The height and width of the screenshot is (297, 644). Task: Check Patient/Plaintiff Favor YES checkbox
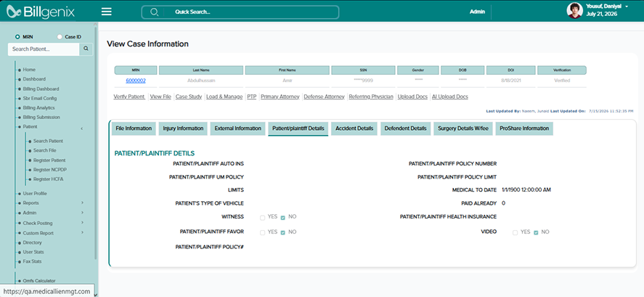[x=262, y=233]
